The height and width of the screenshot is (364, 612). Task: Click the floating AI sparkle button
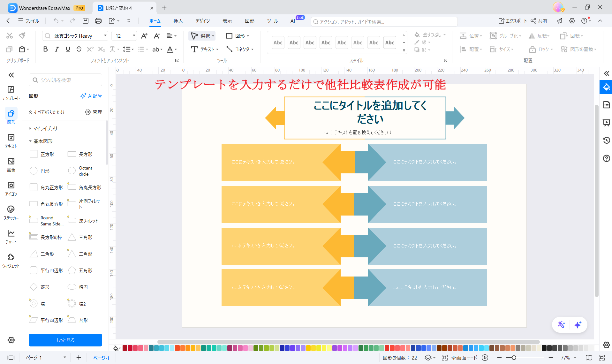(578, 325)
